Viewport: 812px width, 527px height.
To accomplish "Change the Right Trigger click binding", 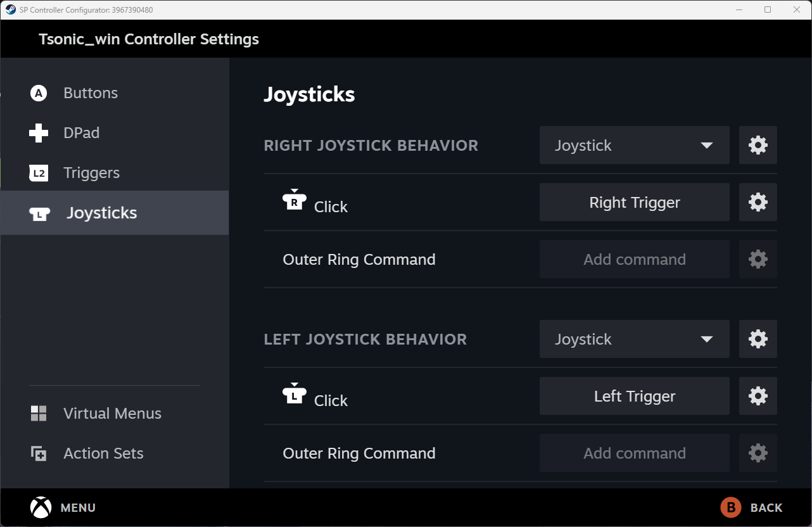I will [634, 202].
